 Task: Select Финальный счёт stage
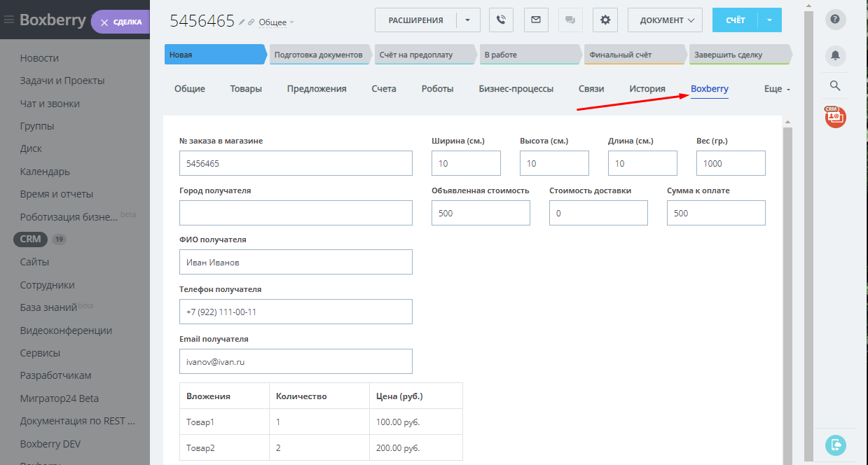click(x=634, y=55)
